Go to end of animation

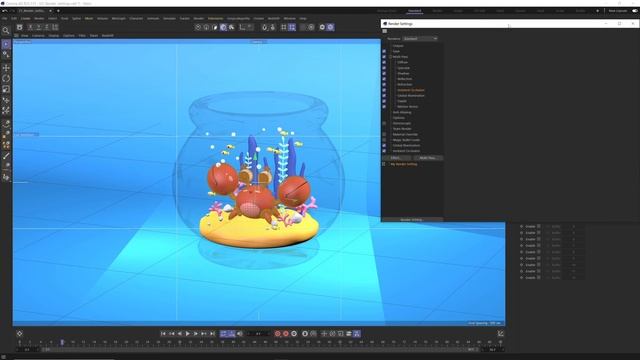point(212,333)
